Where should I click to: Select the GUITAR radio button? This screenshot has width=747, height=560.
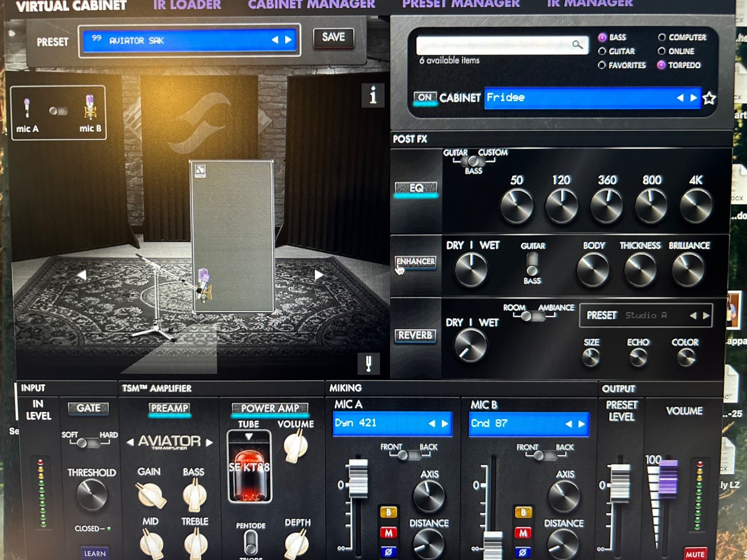coord(602,51)
